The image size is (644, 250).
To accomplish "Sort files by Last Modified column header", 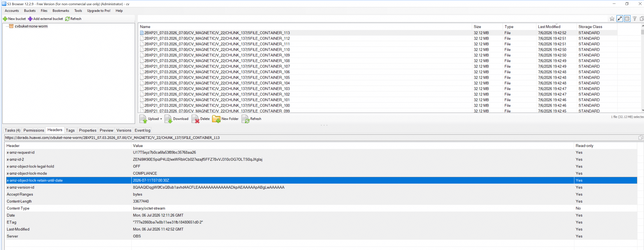I will (x=556, y=27).
